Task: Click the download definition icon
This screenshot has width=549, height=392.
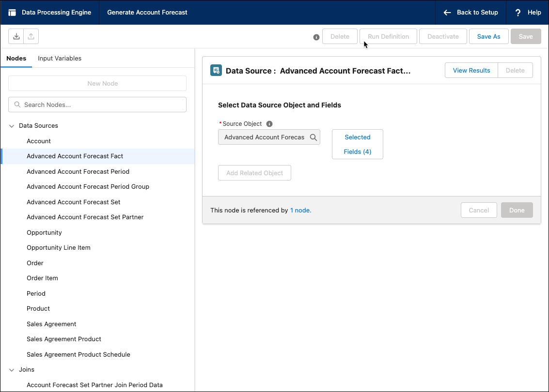Action: click(16, 36)
